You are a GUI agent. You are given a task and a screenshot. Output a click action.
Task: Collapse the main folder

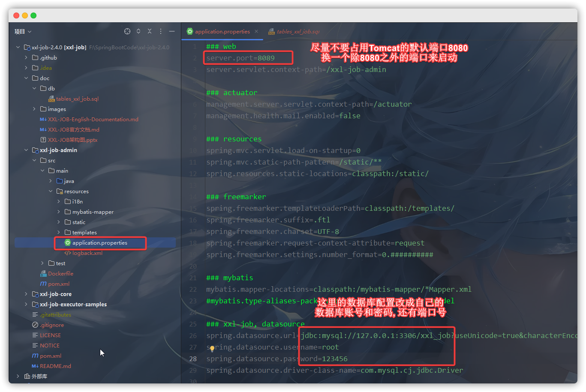pyautogui.click(x=42, y=171)
